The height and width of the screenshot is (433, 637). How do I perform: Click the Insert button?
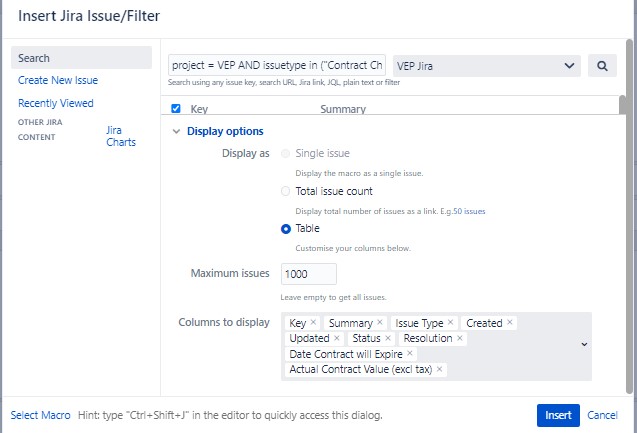(558, 415)
